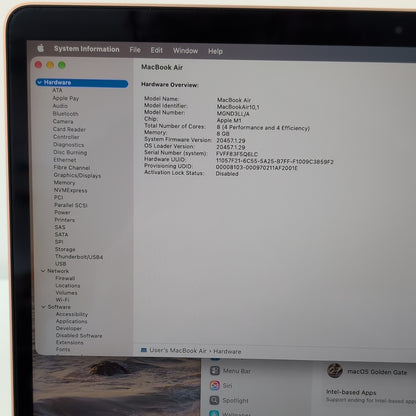
Task: Select ATA in the sidebar
Action: click(57, 90)
